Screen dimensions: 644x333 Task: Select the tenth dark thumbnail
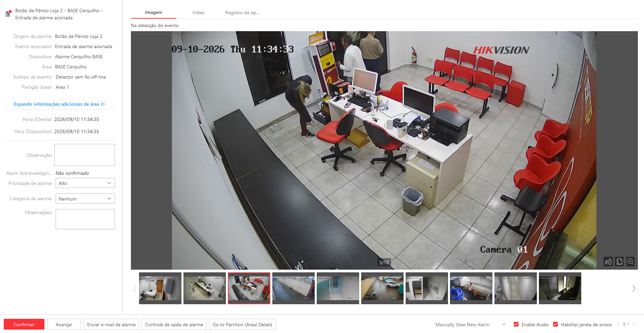tap(560, 288)
